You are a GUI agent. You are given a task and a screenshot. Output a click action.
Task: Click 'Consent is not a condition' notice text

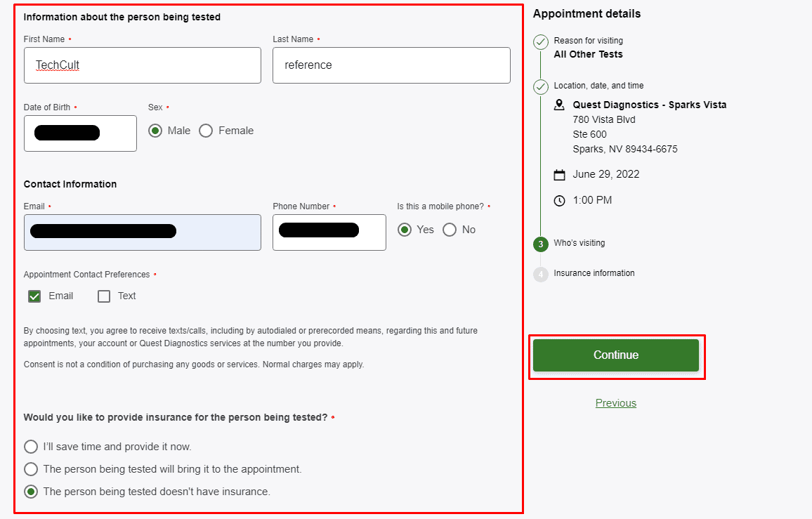[x=194, y=364]
